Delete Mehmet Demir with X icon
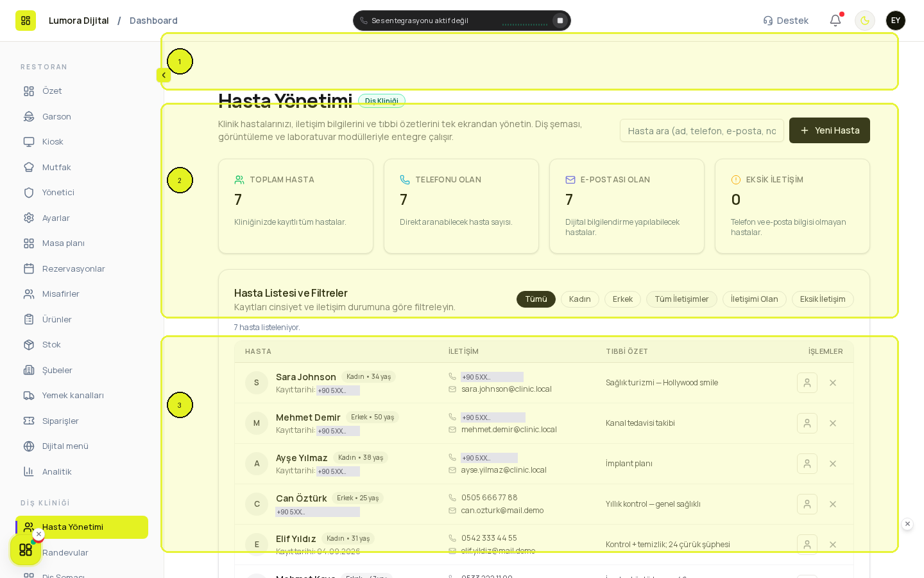The image size is (924, 578). click(x=833, y=423)
